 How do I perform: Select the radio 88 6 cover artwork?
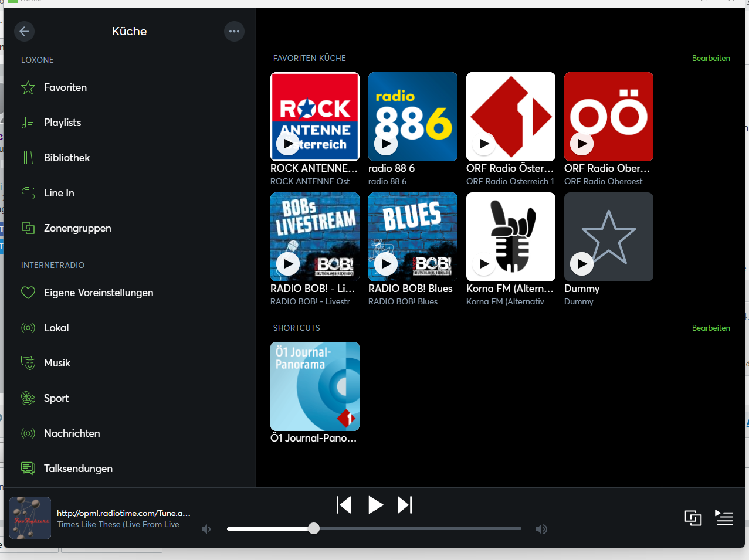coord(413,117)
